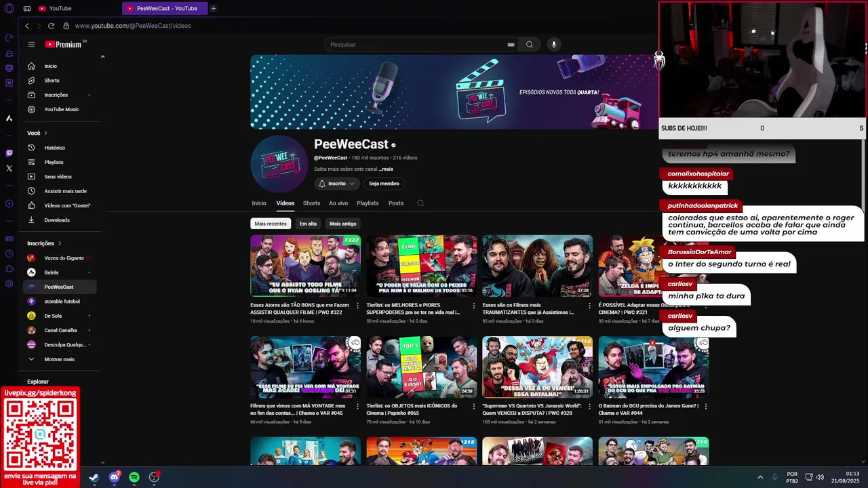
Task: Open the Aria AI icon in Opera sidebar
Action: click(x=9, y=118)
